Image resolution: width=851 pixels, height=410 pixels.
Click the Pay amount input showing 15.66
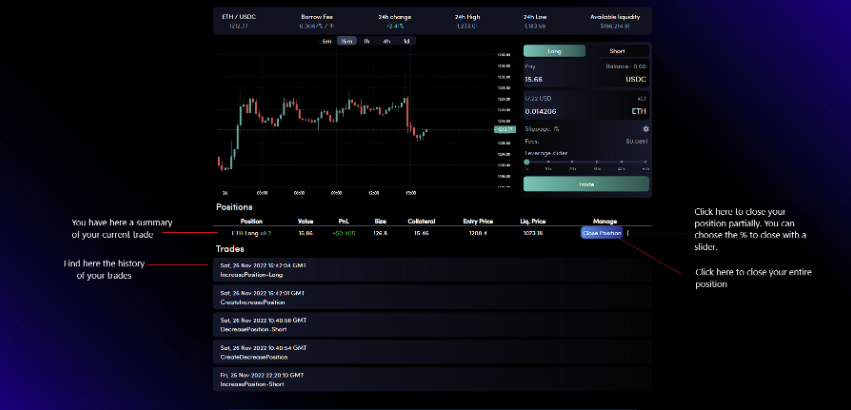coord(564,79)
